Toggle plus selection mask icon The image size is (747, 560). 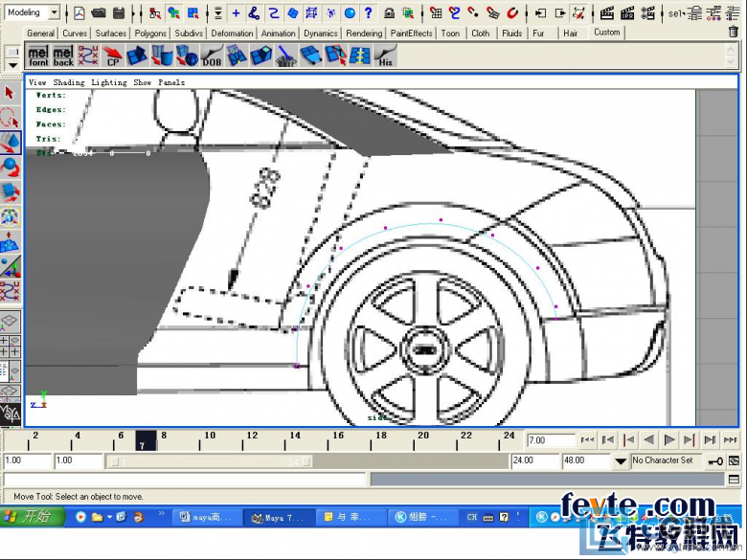pos(236,13)
